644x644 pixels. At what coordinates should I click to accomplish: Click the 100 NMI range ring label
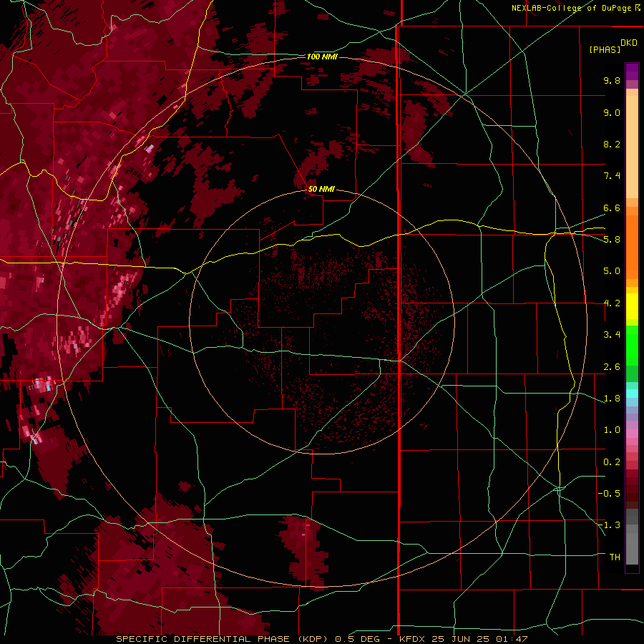[x=322, y=57]
